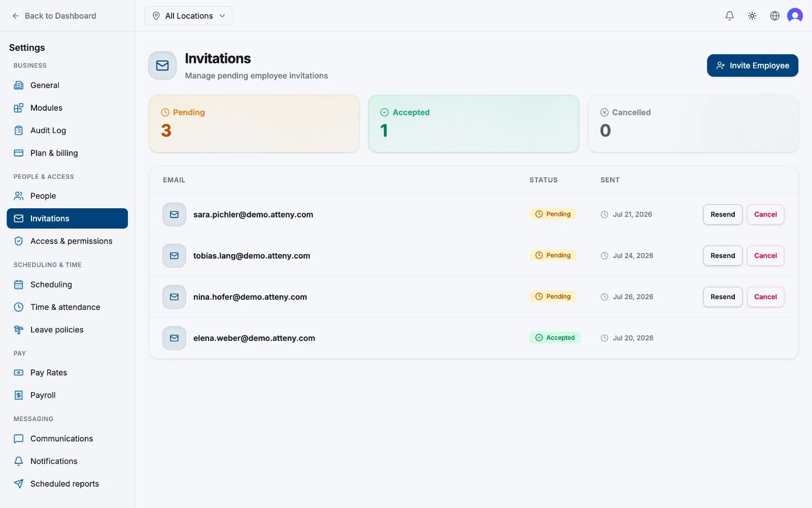The image size is (812, 508).
Task: Cancel invitation for tobias.lang
Action: [765, 256]
